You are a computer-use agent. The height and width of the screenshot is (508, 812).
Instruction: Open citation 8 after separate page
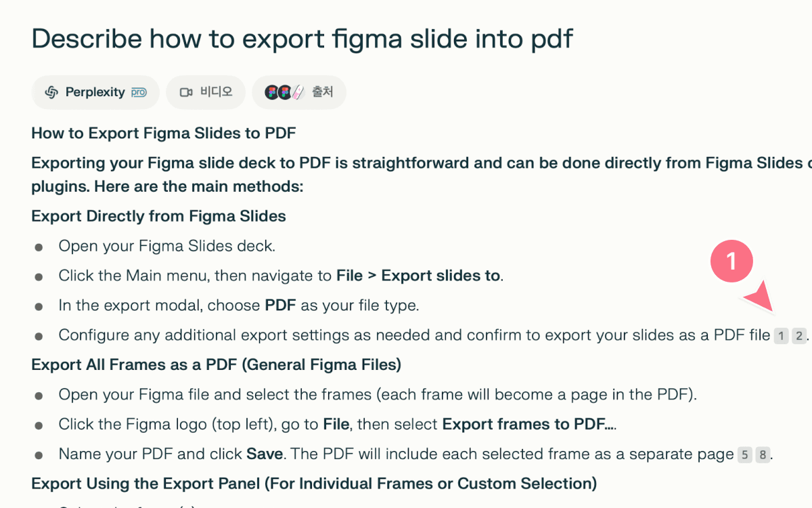coord(763,454)
